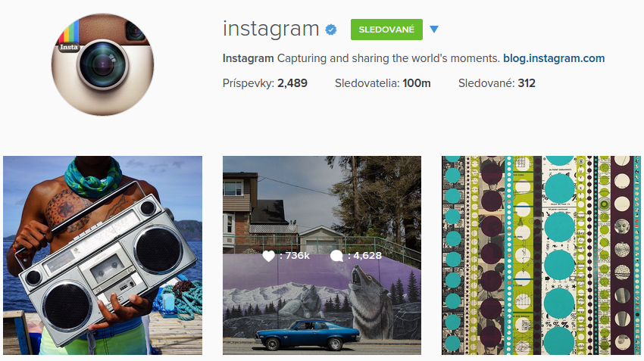Click the comment bubble icon on mural photo
Screen dimensions: 644x361
336,256
